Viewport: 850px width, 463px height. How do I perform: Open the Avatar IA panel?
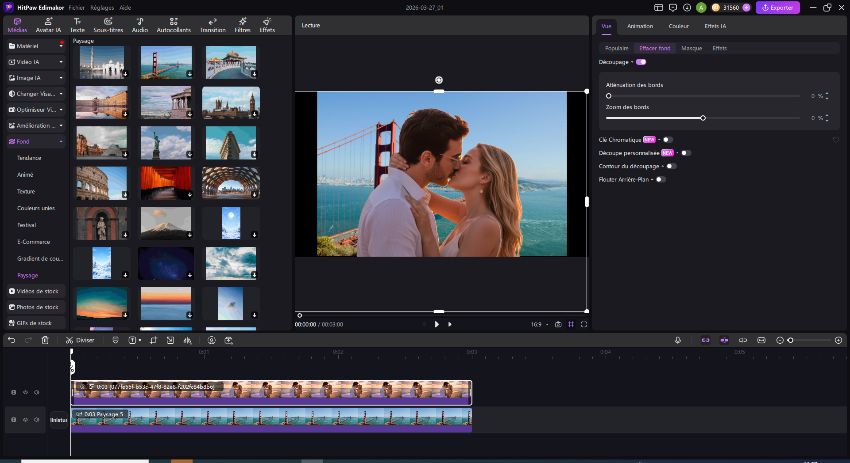click(x=50, y=24)
